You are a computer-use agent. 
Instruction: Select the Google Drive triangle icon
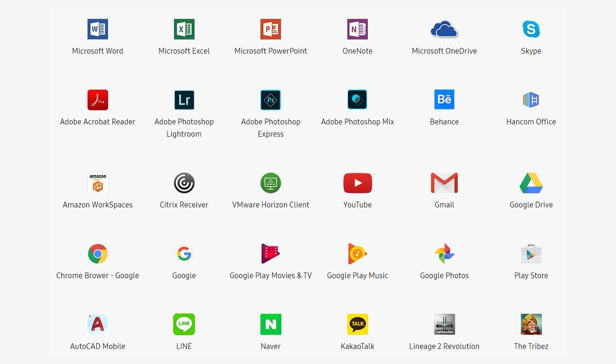pos(531,183)
